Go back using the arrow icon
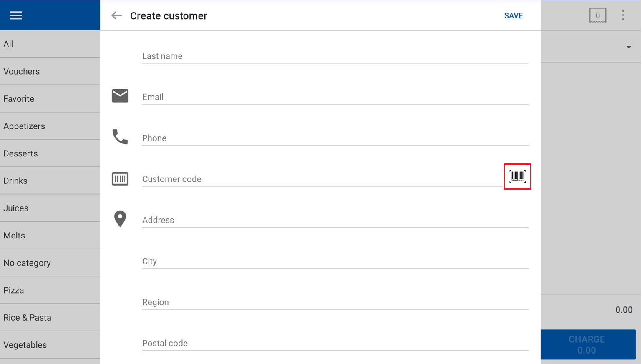The image size is (642, 364). 116,15
